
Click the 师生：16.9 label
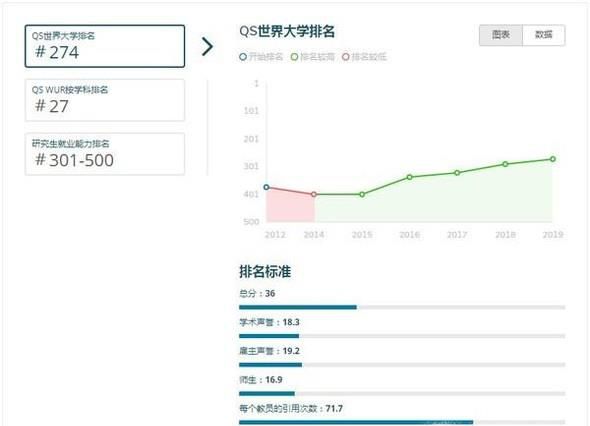261,380
